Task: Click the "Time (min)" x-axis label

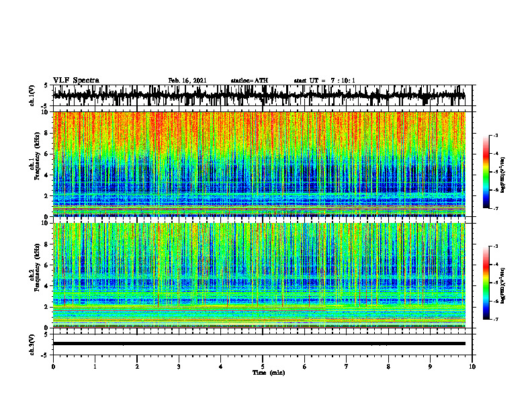Action: coord(269,373)
